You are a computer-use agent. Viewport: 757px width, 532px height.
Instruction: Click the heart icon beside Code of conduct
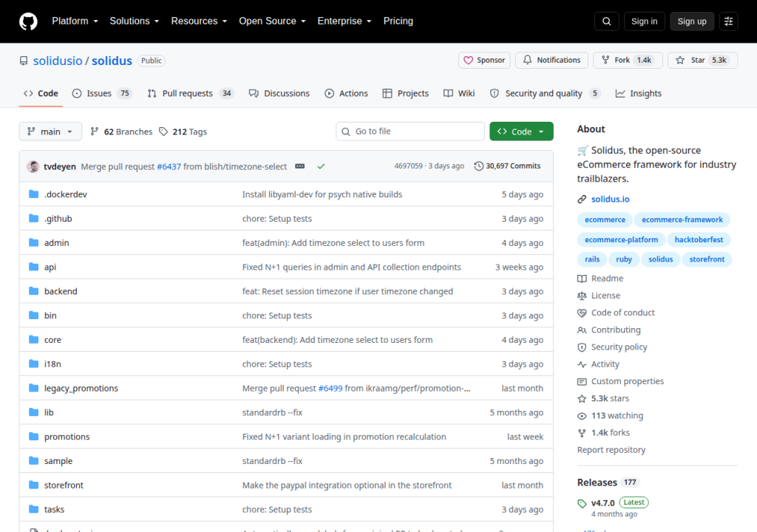click(x=582, y=313)
